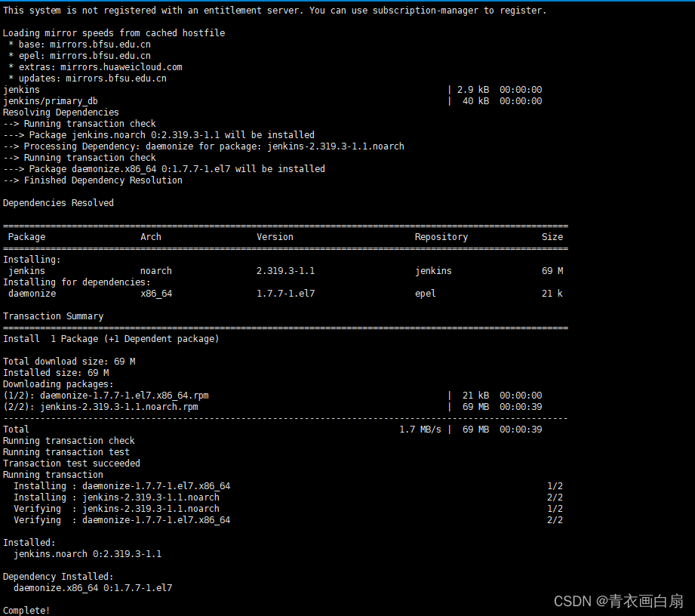Click '(1/2): daemonize-1.7.7-1.el7.x86_64.rpm' line
Screen dimensions: 695x616
coord(106,396)
